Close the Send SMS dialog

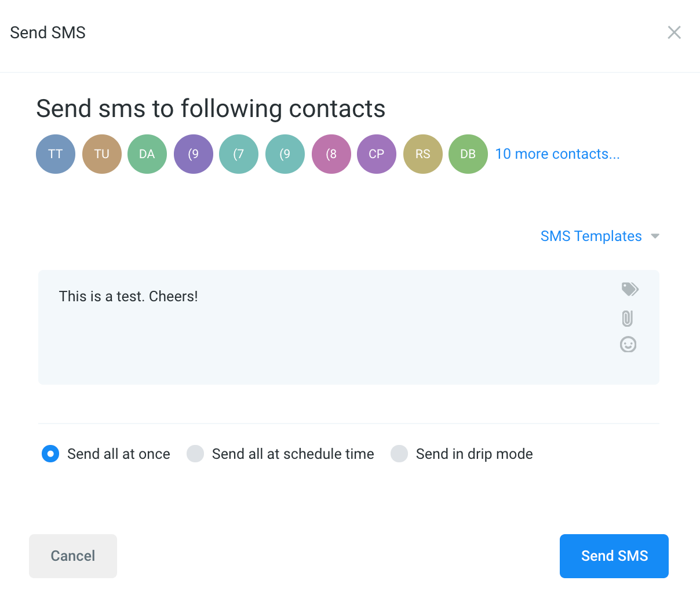674,32
